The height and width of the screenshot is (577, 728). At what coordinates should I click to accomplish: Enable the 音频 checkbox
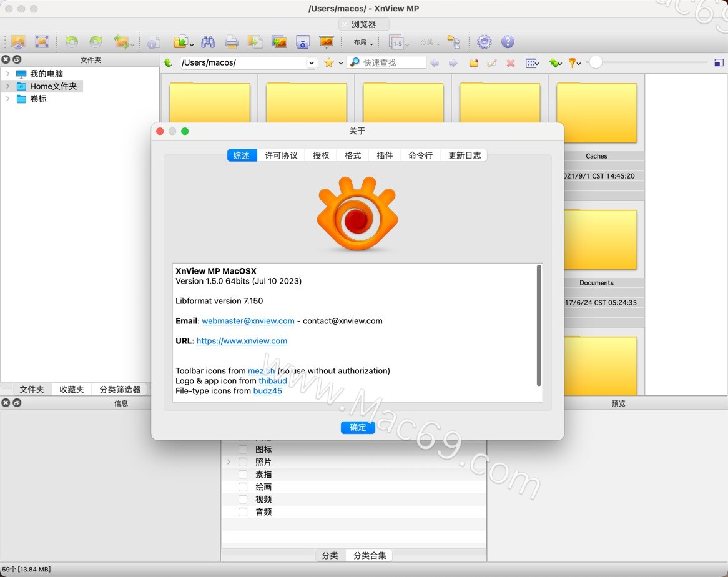(242, 511)
